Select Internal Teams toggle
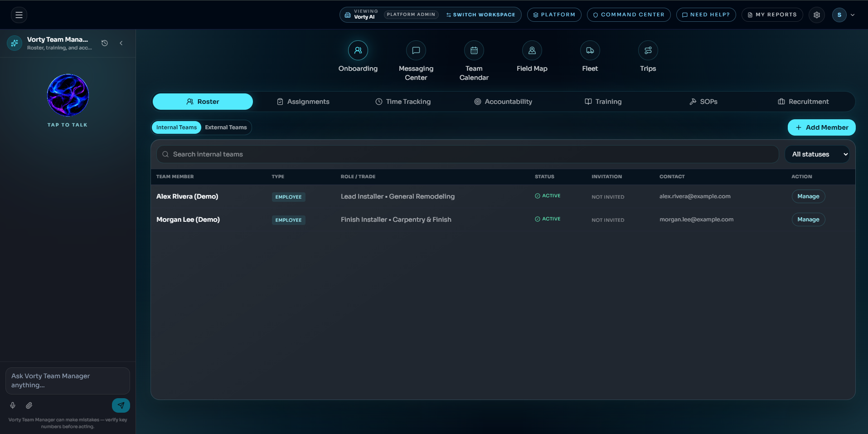Screen dimensions: 868x434 pyautogui.click(x=176, y=127)
